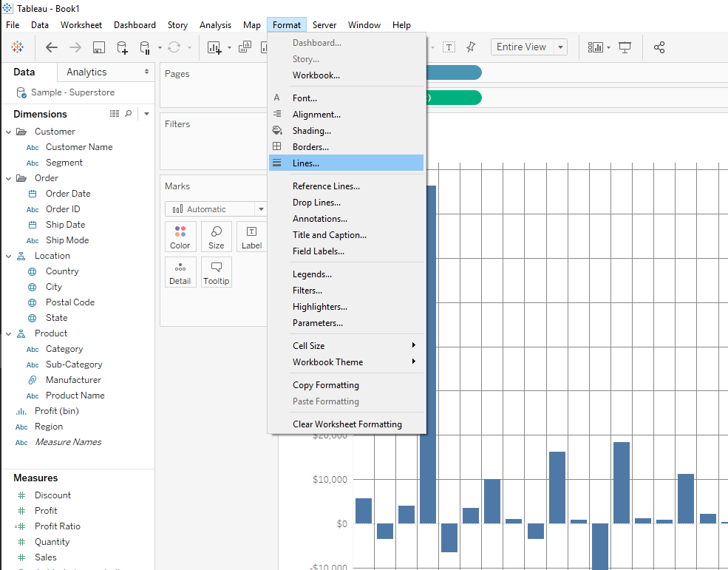Click the view data grid icon in Dimensions

pyautogui.click(x=115, y=114)
